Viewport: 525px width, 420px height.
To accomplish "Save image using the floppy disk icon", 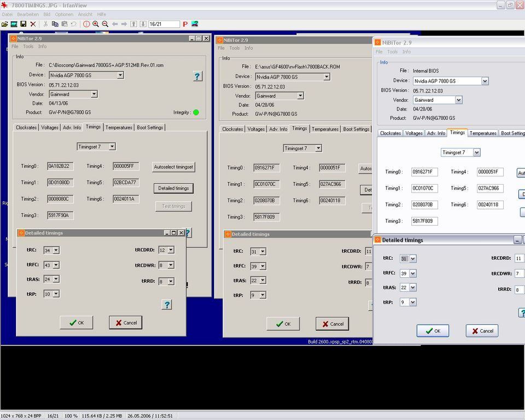I will click(24, 24).
